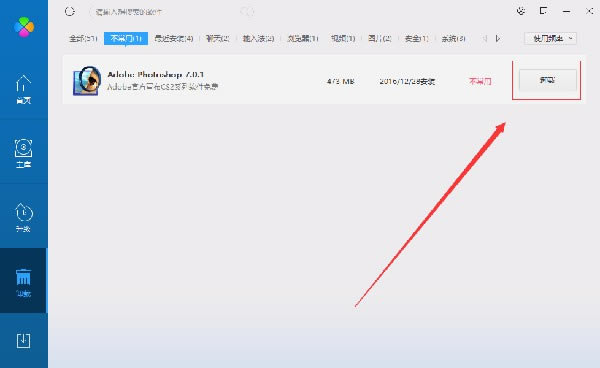Image resolution: width=600 pixels, height=368 pixels.
Task: Click the Photoshop description line under title
Action: pos(163,87)
